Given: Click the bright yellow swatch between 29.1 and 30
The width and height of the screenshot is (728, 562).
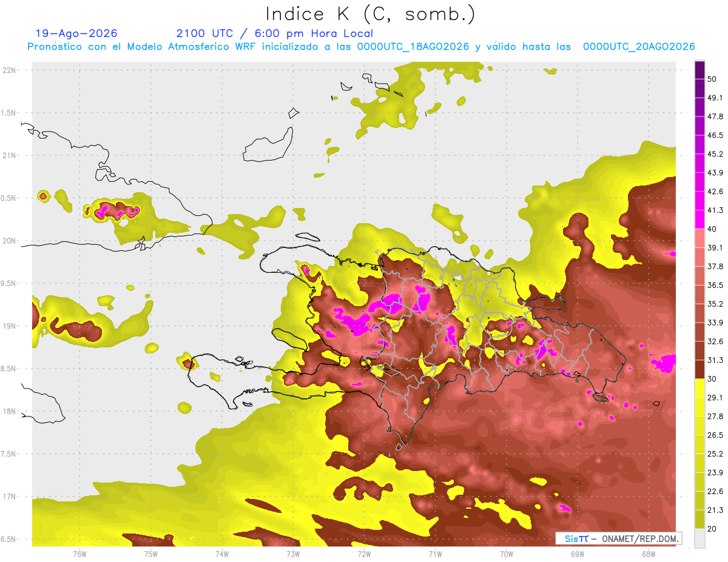Looking at the screenshot, I should pos(699,388).
